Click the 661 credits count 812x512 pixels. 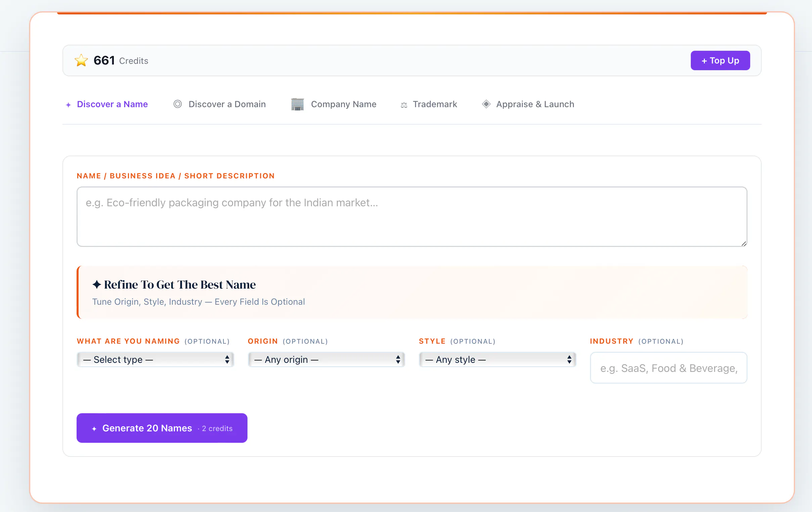click(x=104, y=60)
